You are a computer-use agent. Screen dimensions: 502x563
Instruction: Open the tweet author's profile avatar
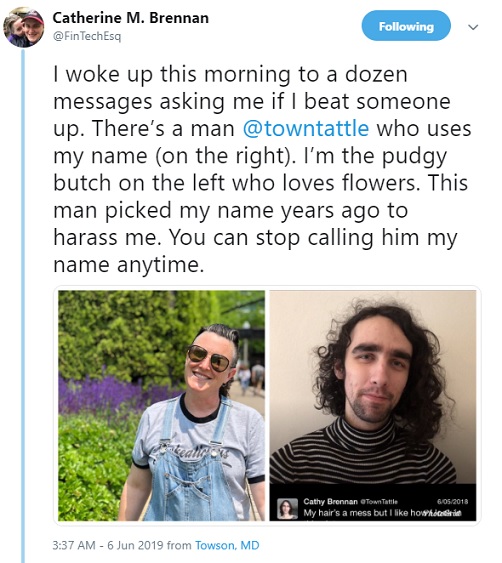[24, 28]
